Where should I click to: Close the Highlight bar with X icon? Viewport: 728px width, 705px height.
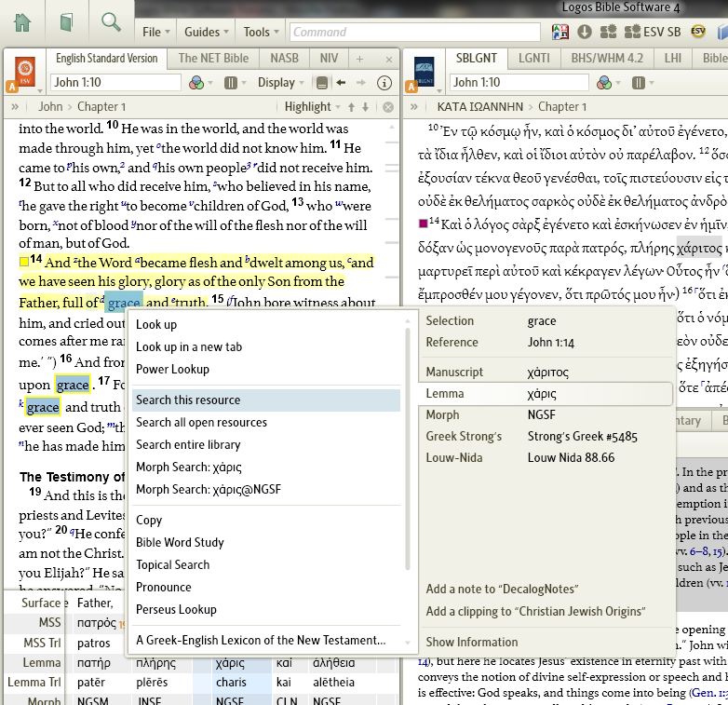click(x=389, y=107)
